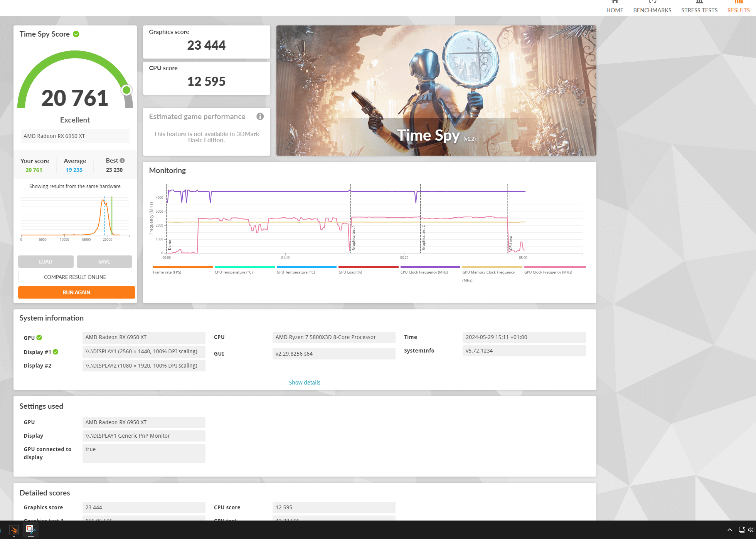Open the Estimated game performance info icon
Image resolution: width=756 pixels, height=539 pixels.
click(x=260, y=116)
